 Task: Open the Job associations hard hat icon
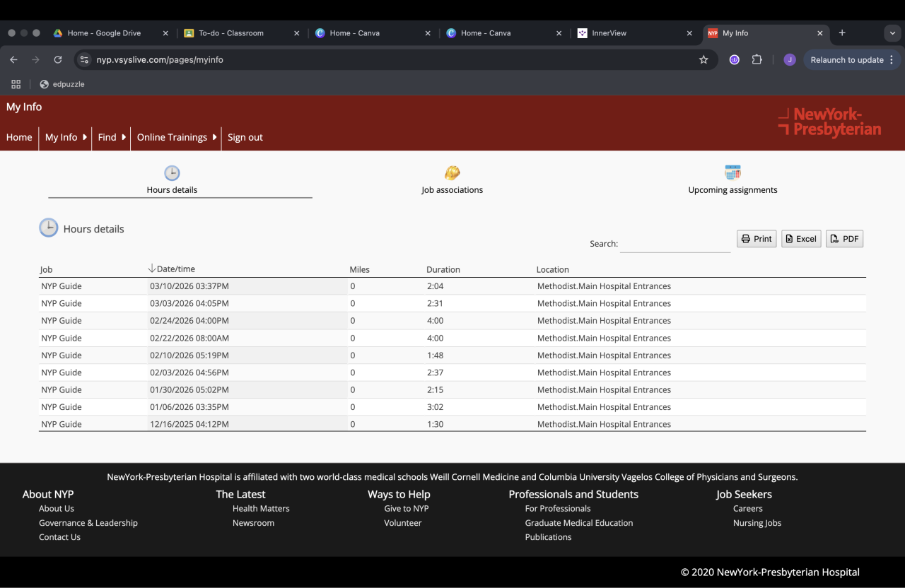coord(452,173)
